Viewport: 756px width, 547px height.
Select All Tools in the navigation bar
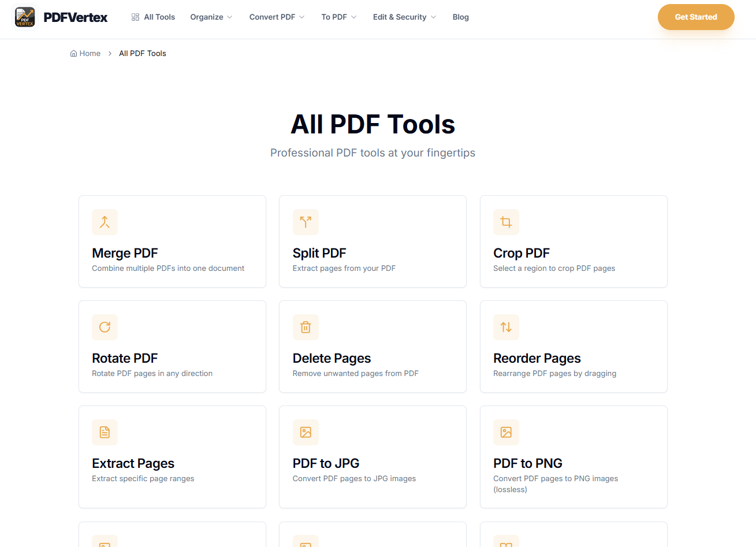click(x=152, y=17)
